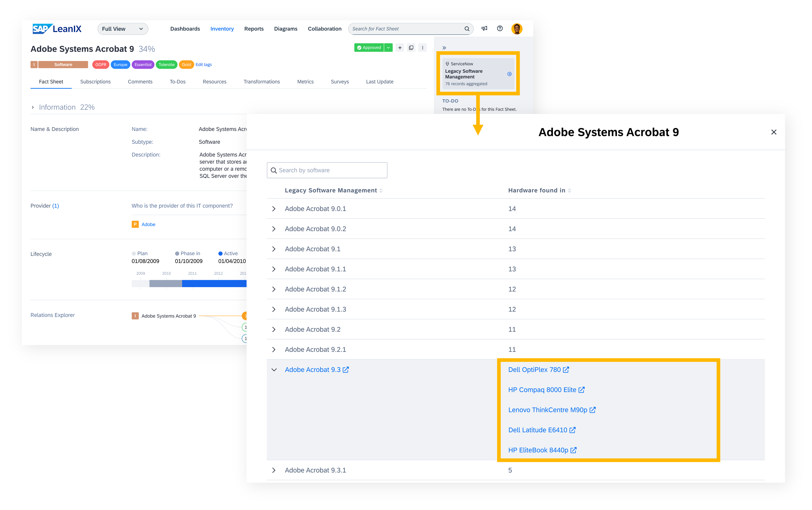Screen dimensions: 812x510
Task: Open the Lenovo ThinkCentre M90p link
Action: pos(552,410)
